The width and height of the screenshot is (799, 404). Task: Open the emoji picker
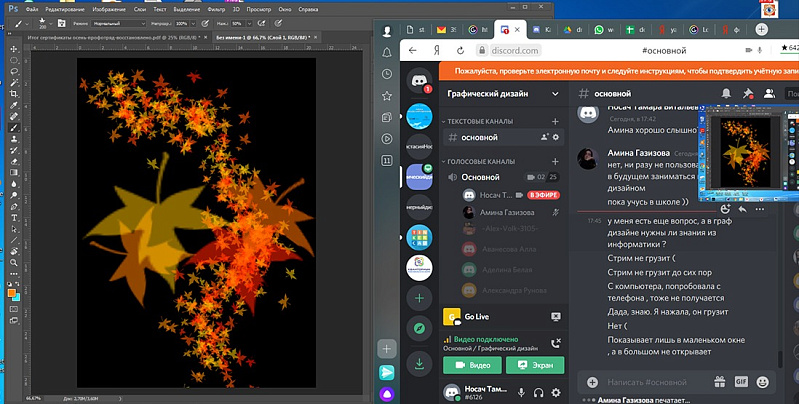click(762, 382)
